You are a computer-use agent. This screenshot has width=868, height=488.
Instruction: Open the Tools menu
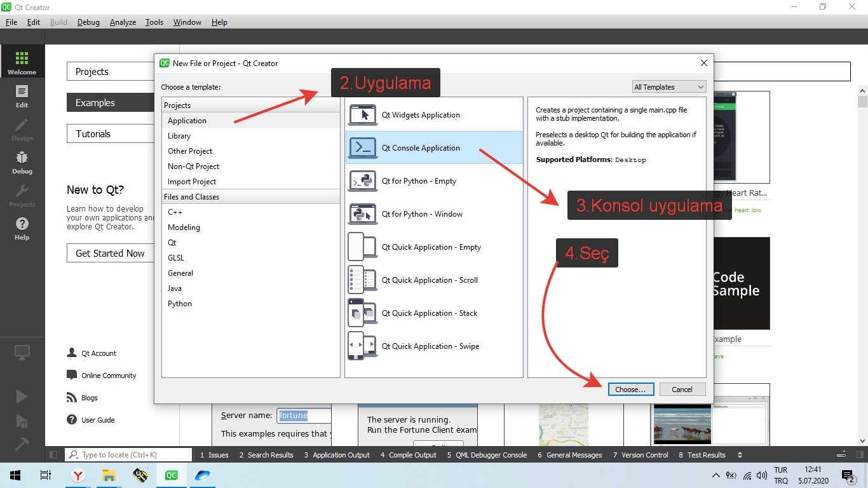coord(154,22)
